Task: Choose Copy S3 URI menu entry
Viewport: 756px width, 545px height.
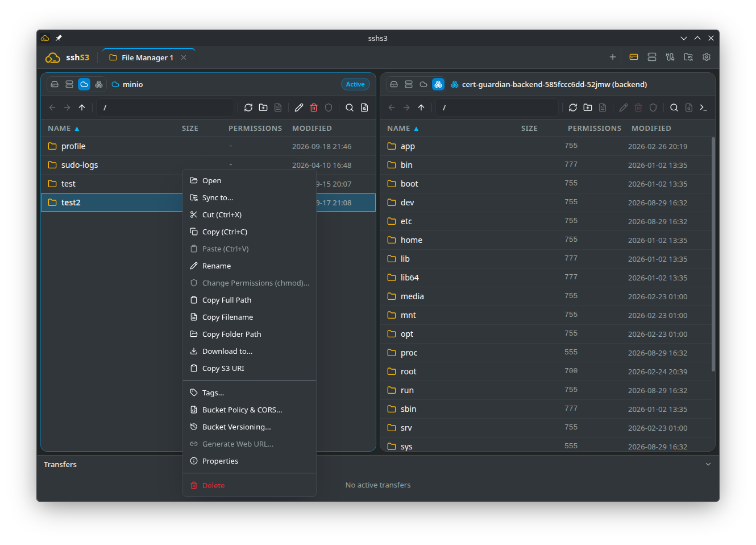Action: pos(250,368)
